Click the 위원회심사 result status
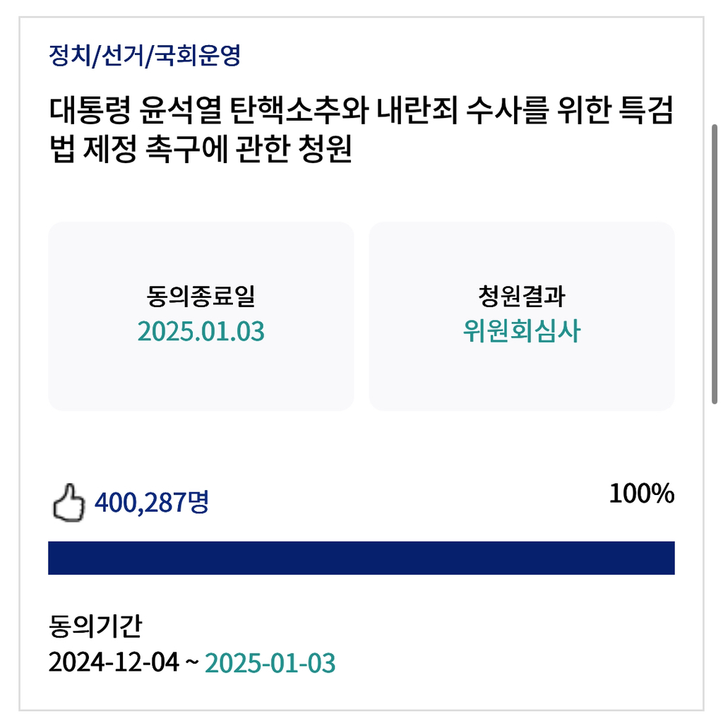The width and height of the screenshot is (723, 728). point(522,331)
